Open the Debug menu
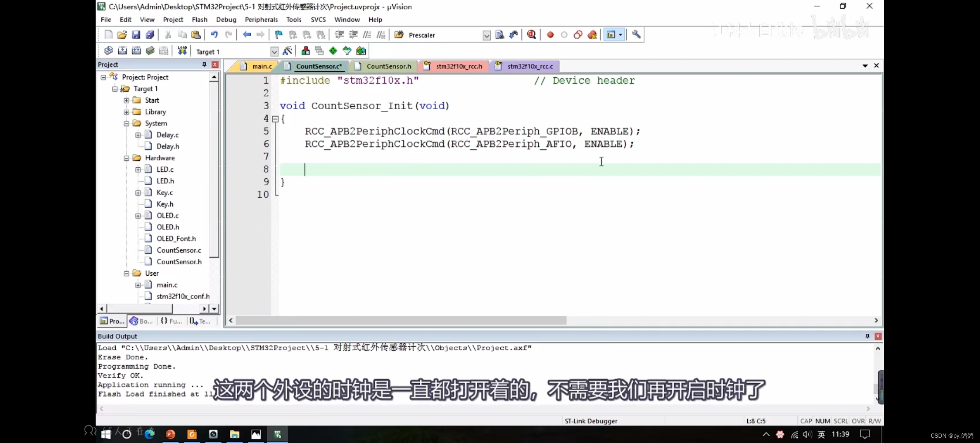Screen dimensions: 980x443 [226, 20]
